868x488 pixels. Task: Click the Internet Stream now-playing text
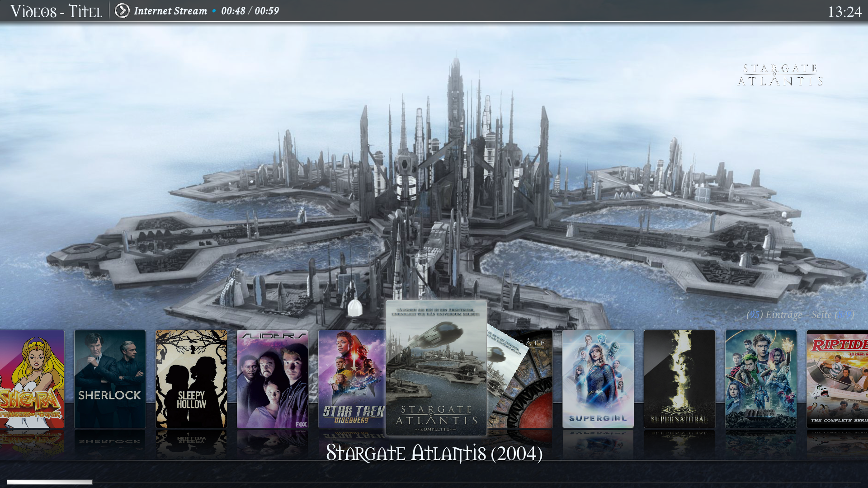point(170,11)
